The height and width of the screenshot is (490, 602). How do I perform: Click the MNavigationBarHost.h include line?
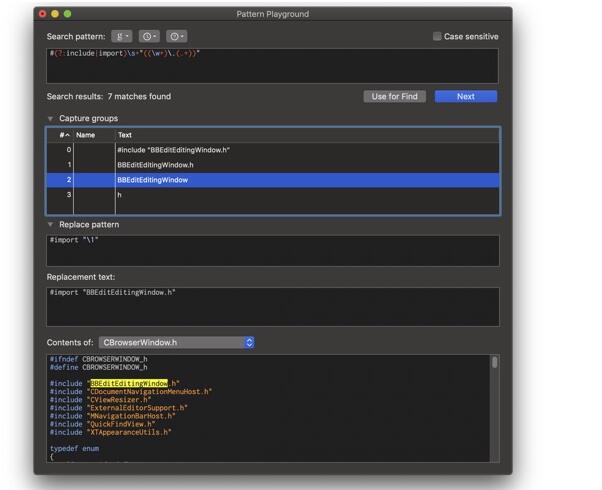[112, 416]
